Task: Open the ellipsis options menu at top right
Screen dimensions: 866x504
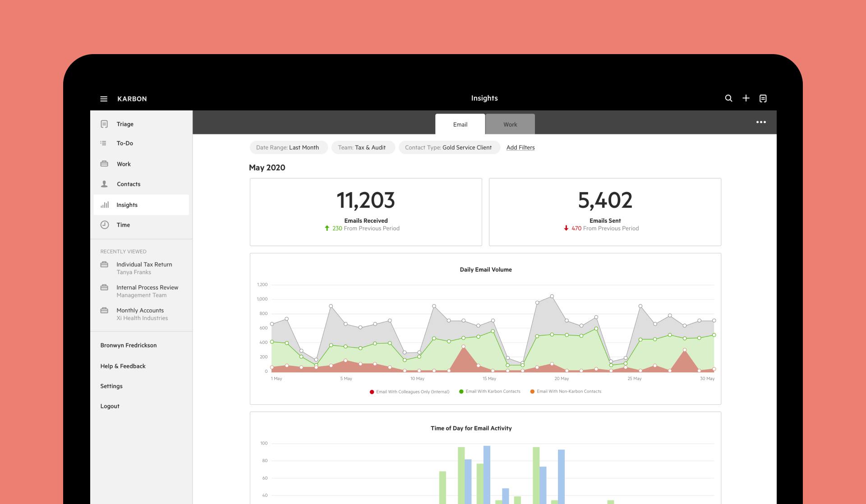Action: [x=761, y=122]
